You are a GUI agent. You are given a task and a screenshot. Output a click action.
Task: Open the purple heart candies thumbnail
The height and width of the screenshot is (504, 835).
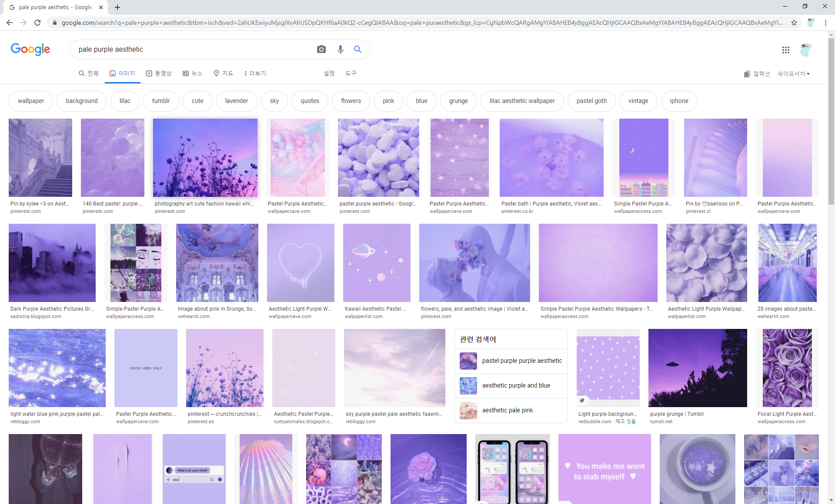coord(378,158)
